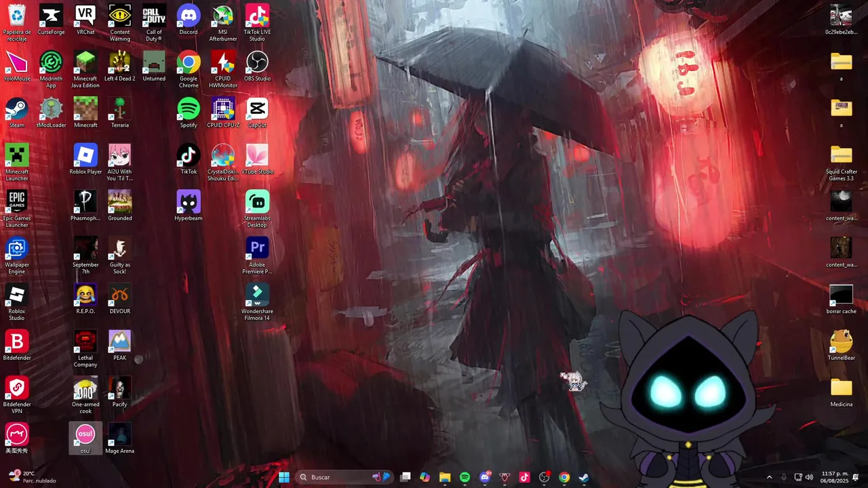Select the R.E.P.O. game icon
868x488 pixels.
click(85, 299)
